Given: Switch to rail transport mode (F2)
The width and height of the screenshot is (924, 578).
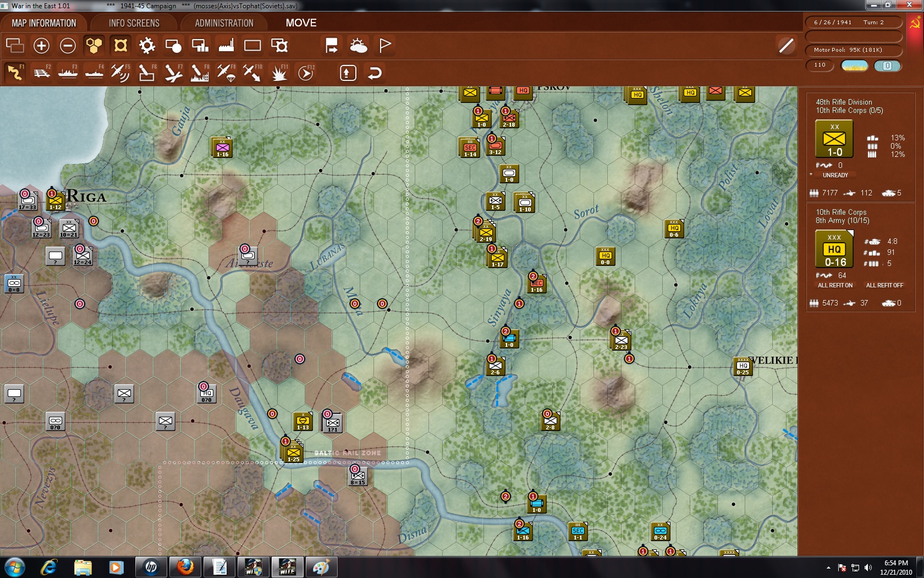Looking at the screenshot, I should (42, 72).
